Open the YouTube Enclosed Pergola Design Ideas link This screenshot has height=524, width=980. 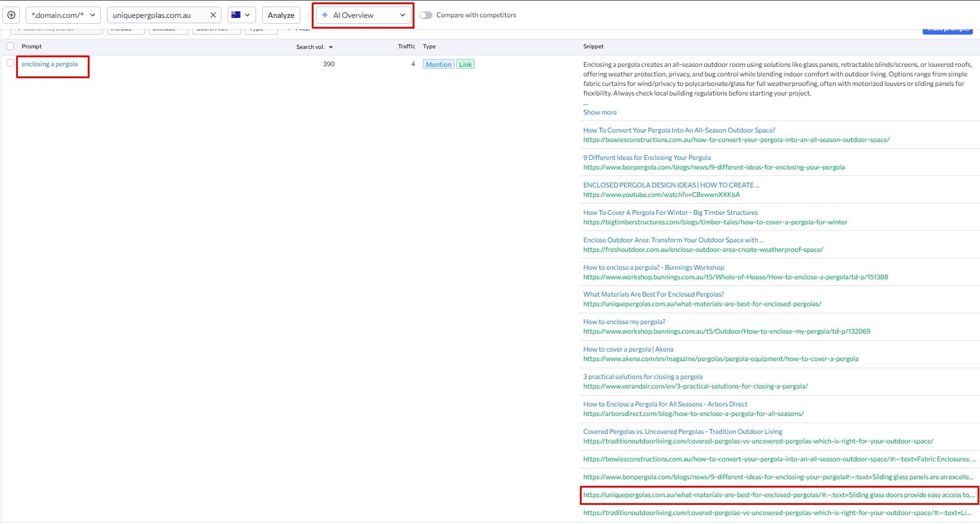[x=671, y=185]
